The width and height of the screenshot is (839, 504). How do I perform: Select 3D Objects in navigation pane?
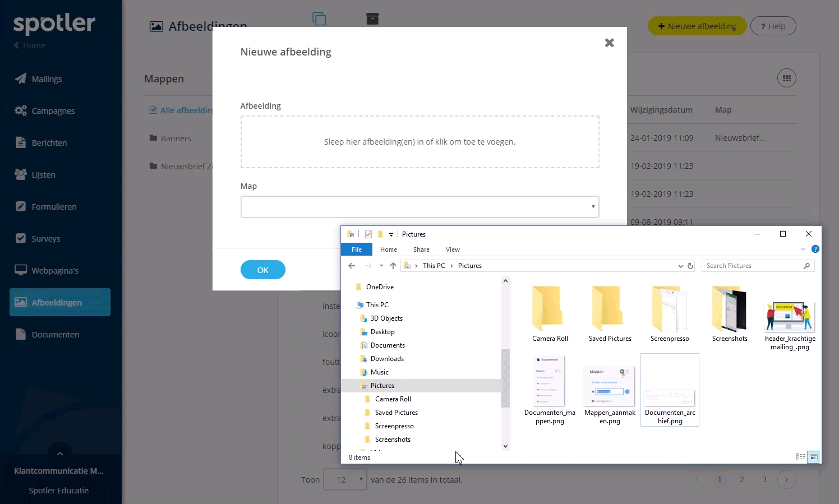pos(386,318)
